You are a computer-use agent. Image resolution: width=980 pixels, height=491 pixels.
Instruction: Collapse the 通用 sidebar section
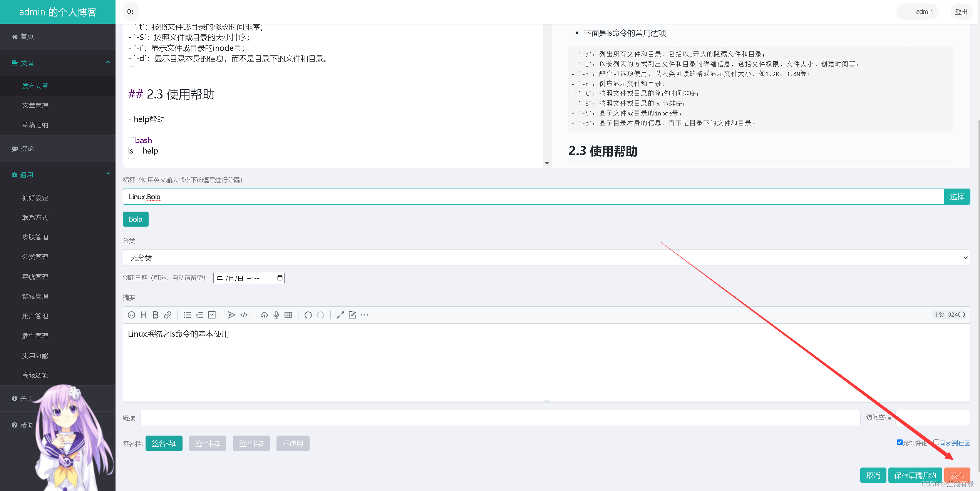coord(58,175)
